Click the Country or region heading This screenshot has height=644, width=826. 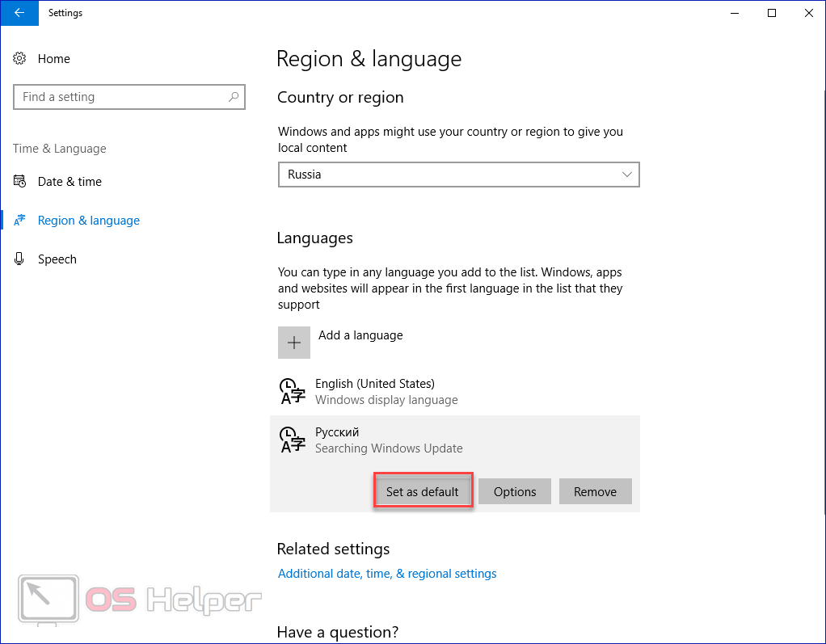click(x=340, y=98)
